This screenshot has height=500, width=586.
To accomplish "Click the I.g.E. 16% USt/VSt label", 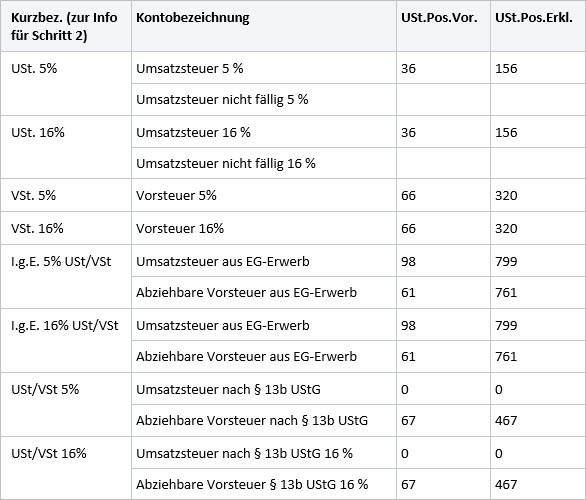I will (65, 325).
